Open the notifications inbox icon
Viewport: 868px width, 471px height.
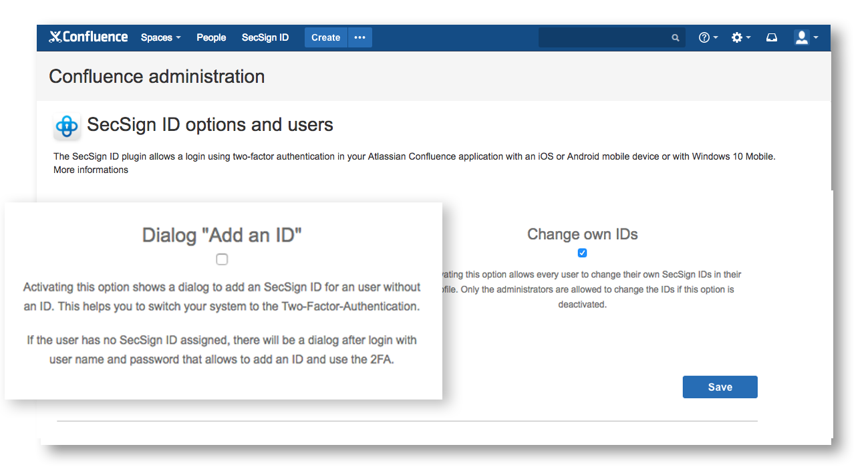(x=771, y=37)
